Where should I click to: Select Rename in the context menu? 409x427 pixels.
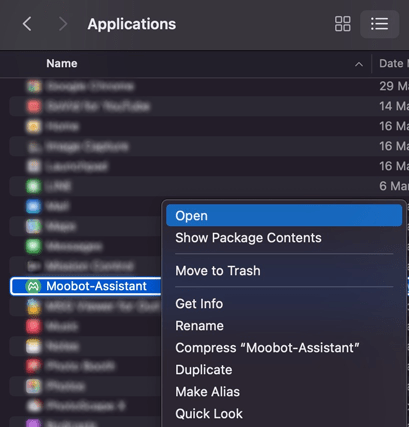click(x=199, y=326)
